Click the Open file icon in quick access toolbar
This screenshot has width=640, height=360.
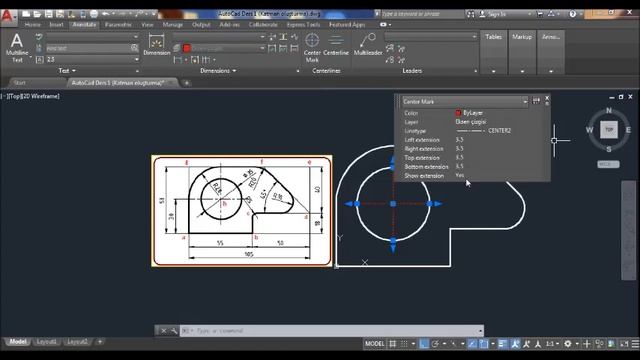[37, 14]
